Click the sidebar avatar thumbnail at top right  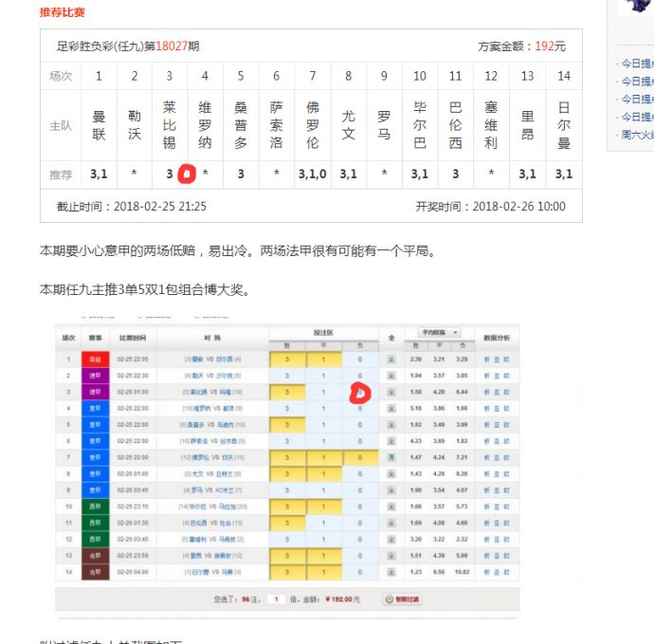click(x=637, y=6)
